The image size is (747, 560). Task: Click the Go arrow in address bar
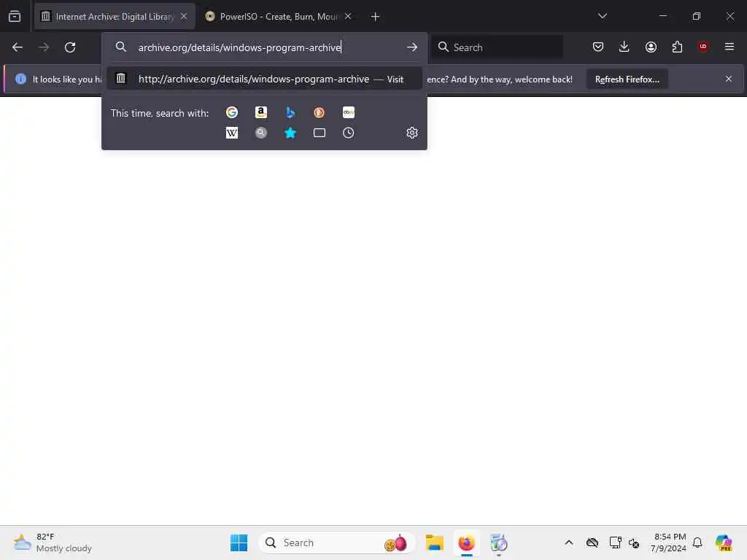[412, 47]
